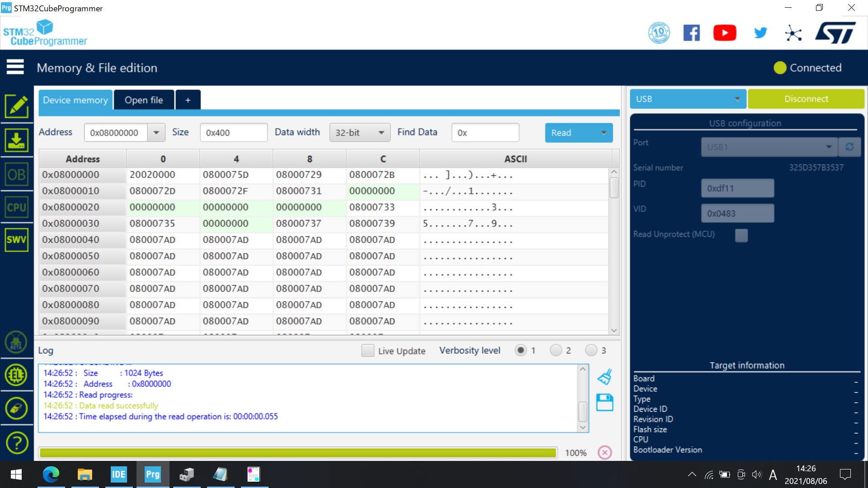Viewport: 868px width, 488px height.
Task: Click the Find Data input field
Action: click(485, 132)
